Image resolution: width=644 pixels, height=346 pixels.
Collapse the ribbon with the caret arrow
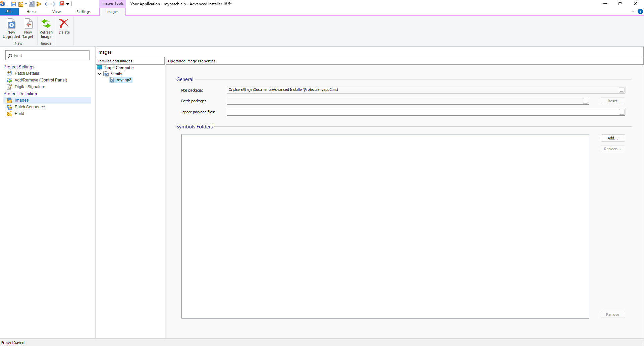633,11
